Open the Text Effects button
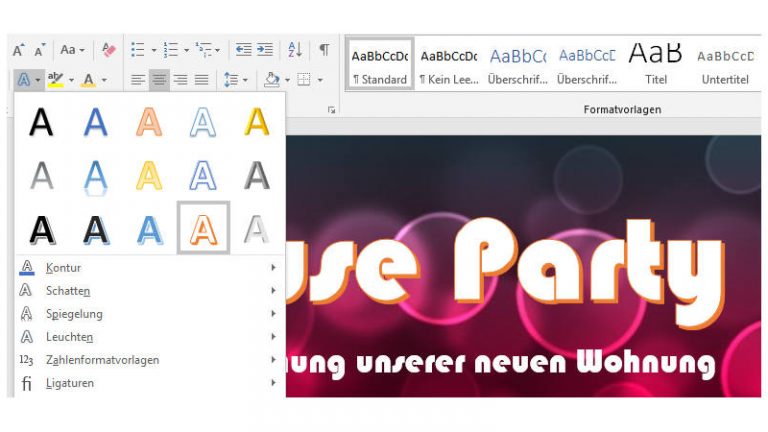Screen dimensions: 768x432 point(24,80)
